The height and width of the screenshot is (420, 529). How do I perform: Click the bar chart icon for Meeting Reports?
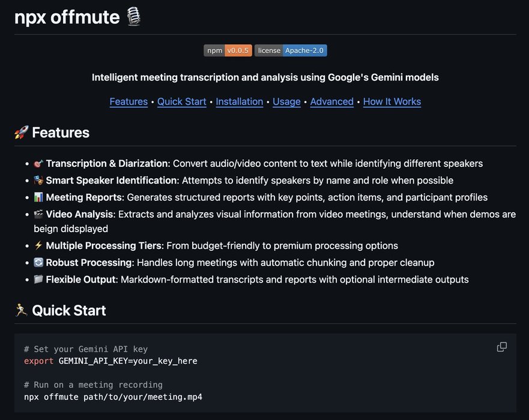(38, 197)
